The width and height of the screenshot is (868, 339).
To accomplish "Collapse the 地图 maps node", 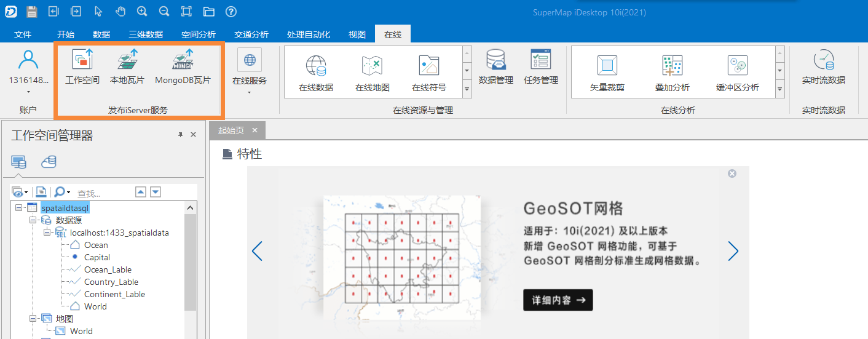I will coord(33,319).
